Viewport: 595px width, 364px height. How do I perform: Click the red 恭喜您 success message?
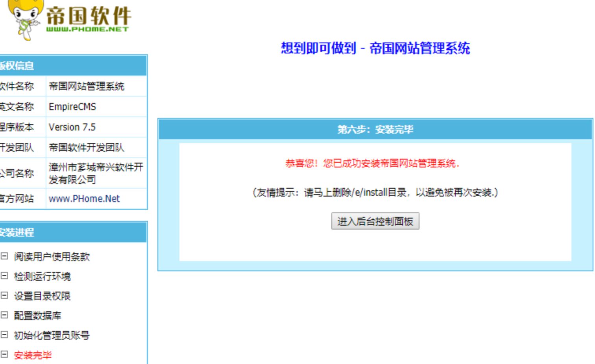(372, 163)
